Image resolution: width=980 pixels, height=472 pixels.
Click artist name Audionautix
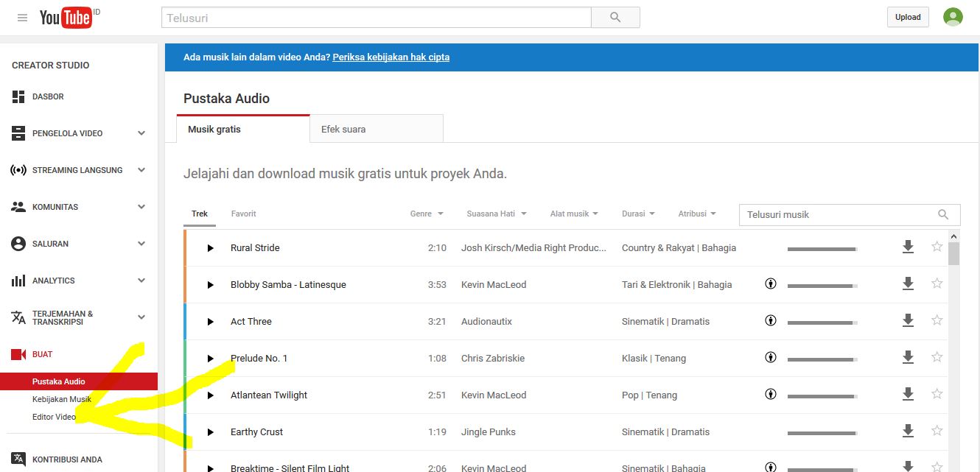[x=486, y=321]
